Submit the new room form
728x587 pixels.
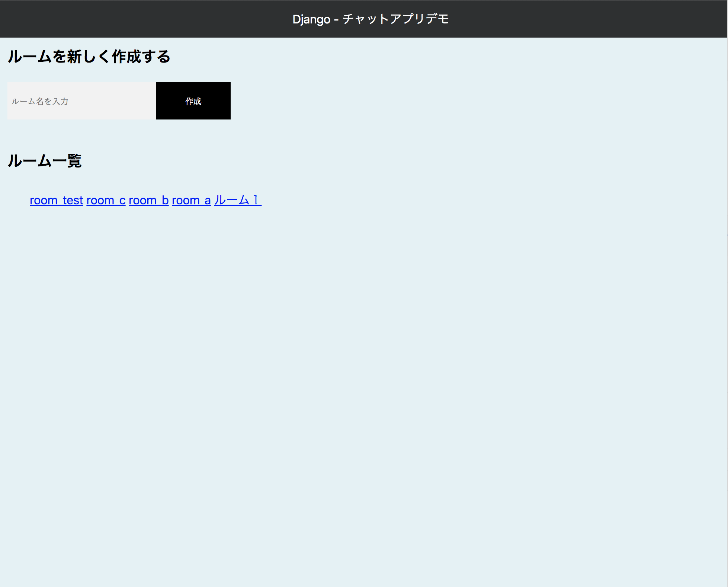193,101
